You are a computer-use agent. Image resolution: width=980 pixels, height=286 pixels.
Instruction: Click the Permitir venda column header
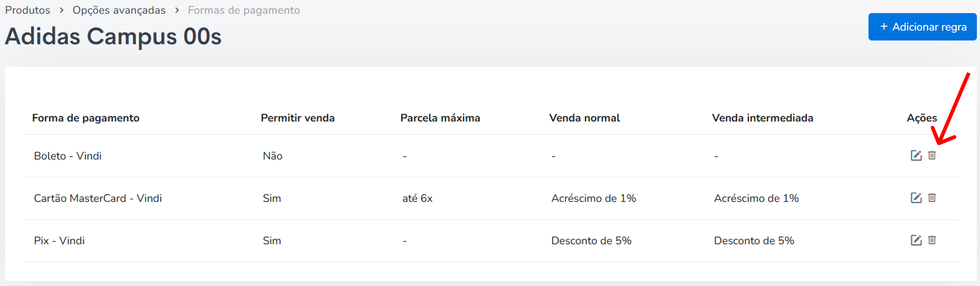click(x=298, y=118)
